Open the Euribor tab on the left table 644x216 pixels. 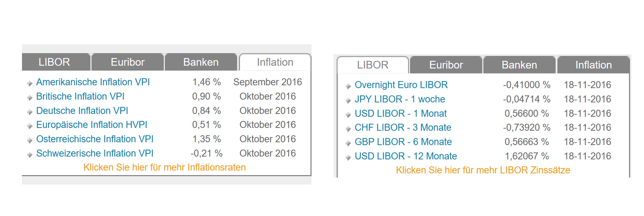127,62
